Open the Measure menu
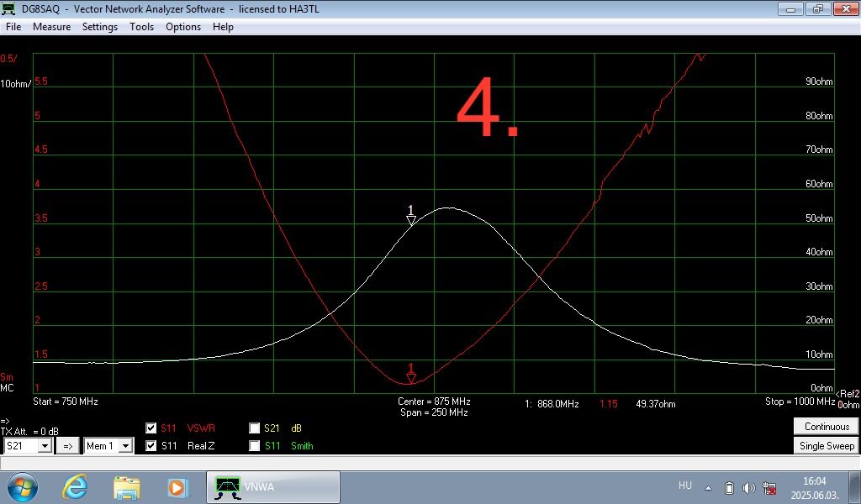This screenshot has width=861, height=504. click(x=51, y=27)
